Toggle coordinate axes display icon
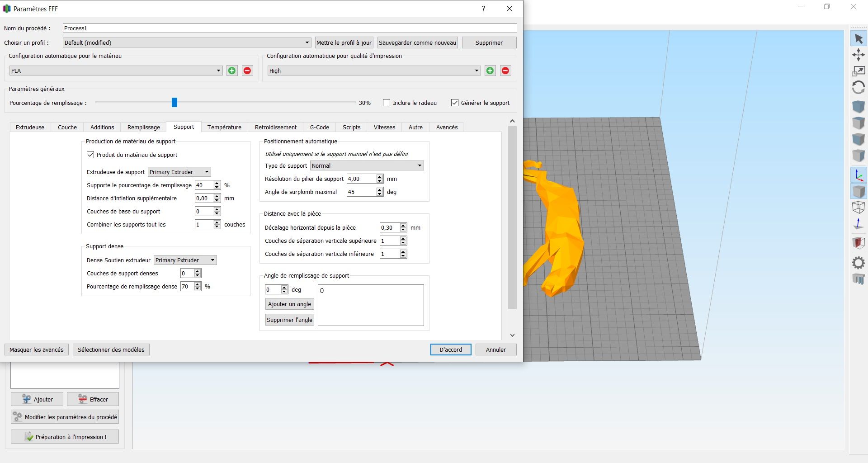Viewport: 868px width, 463px height. click(859, 175)
